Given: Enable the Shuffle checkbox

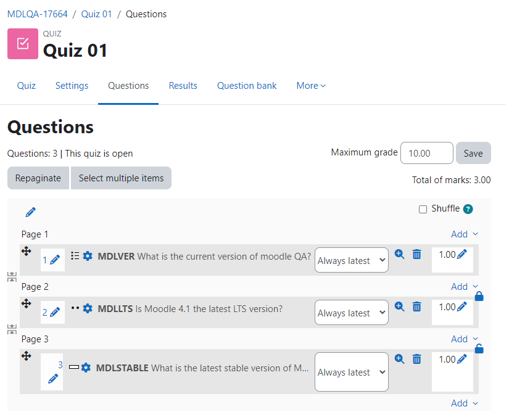Looking at the screenshot, I should pyautogui.click(x=423, y=209).
